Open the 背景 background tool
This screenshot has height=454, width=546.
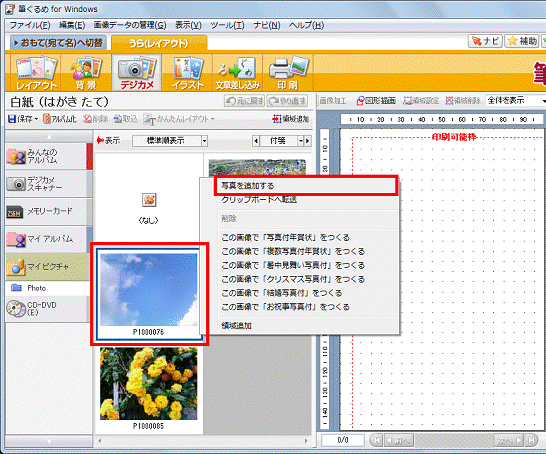coord(86,73)
